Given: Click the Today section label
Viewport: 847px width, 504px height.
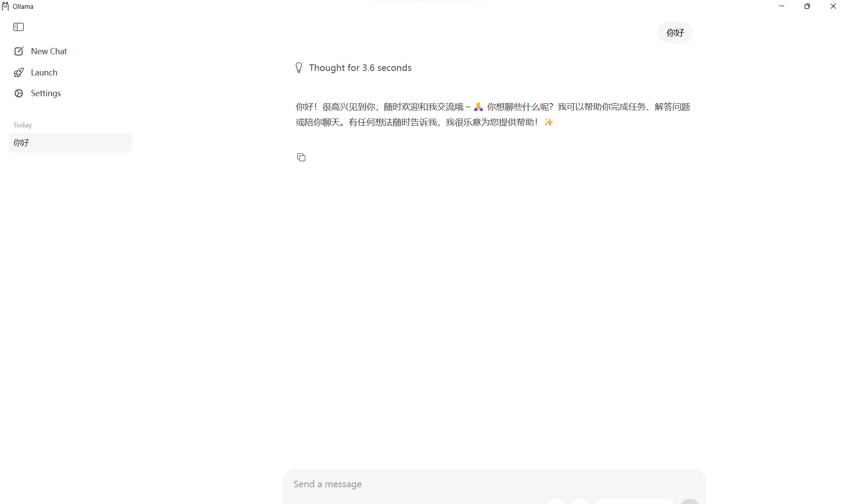Looking at the screenshot, I should pos(23,125).
